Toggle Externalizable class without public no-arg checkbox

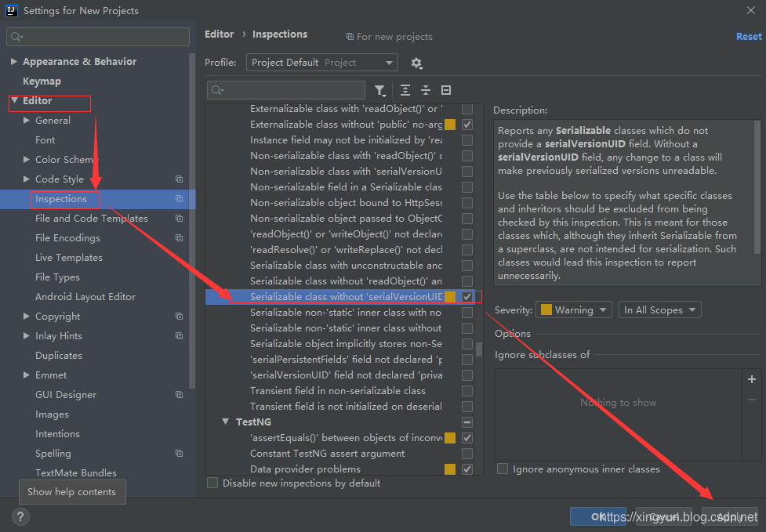(467, 125)
